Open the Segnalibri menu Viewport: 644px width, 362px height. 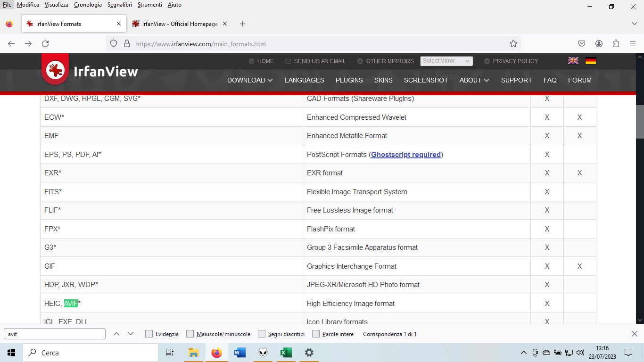click(120, 5)
